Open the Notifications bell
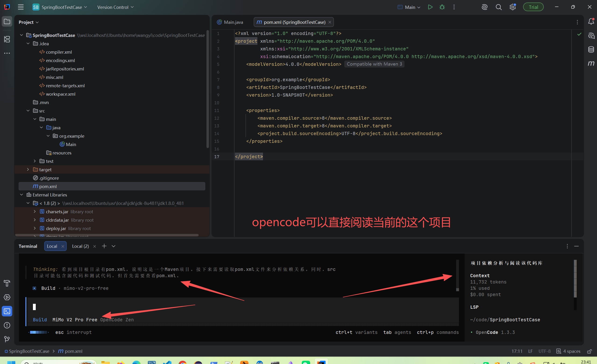This screenshot has height=364, width=597. pyautogui.click(x=591, y=22)
